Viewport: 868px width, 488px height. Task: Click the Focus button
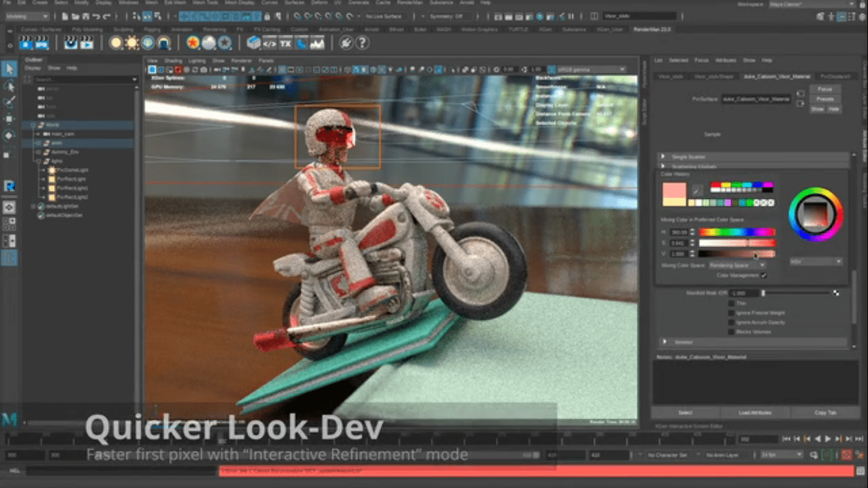(x=825, y=90)
